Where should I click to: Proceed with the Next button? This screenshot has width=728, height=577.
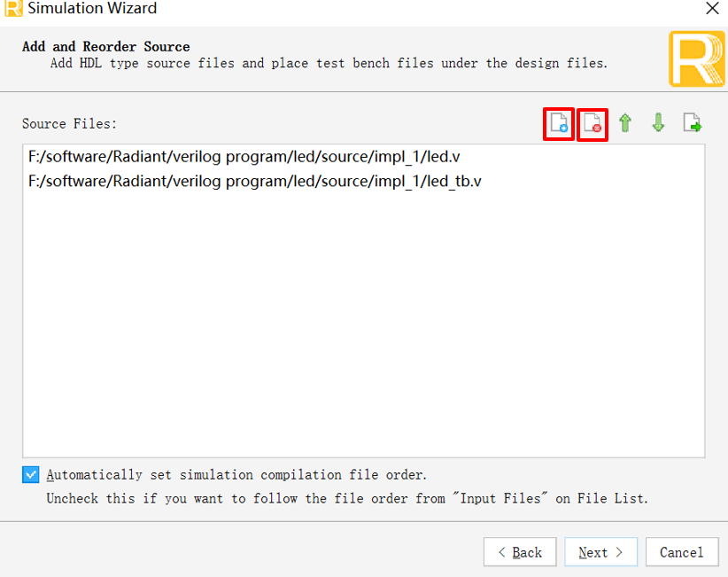pos(600,552)
